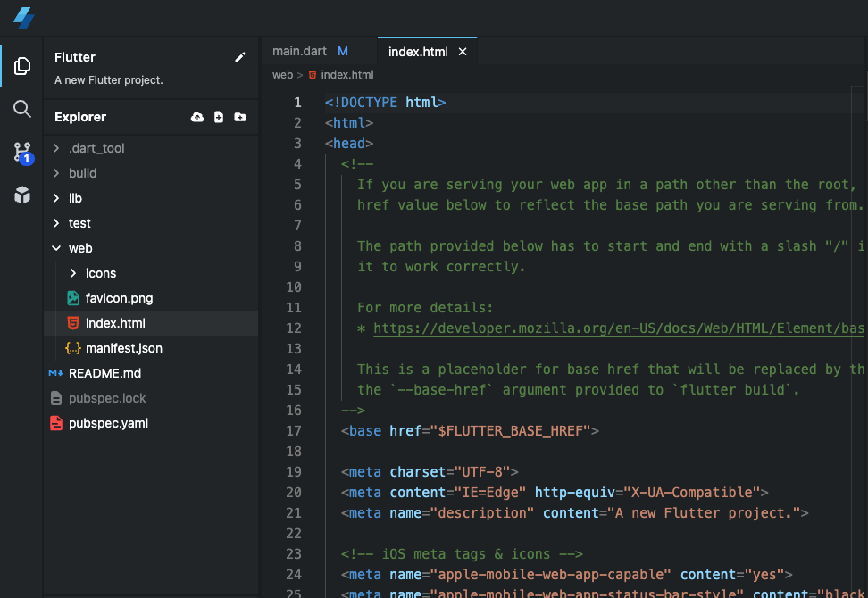
Task: Click the <!DOCTYPE html> line in editor
Action: 385,103
